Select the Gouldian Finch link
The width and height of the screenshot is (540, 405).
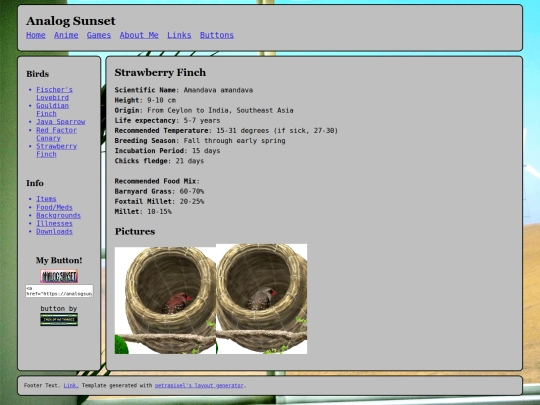tap(52, 110)
